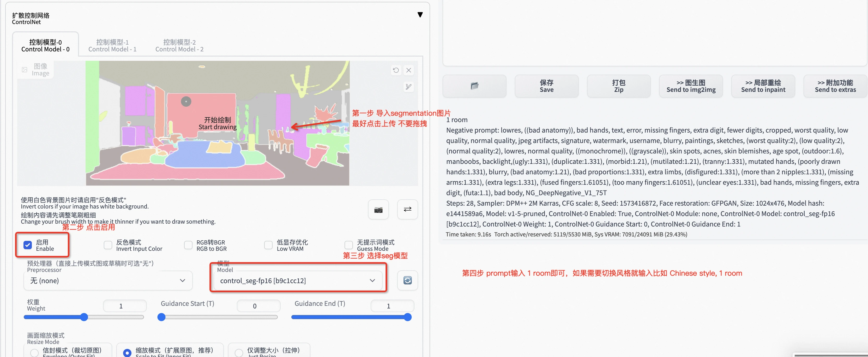Click the swap image direction icon
The image size is (868, 357).
tap(407, 209)
